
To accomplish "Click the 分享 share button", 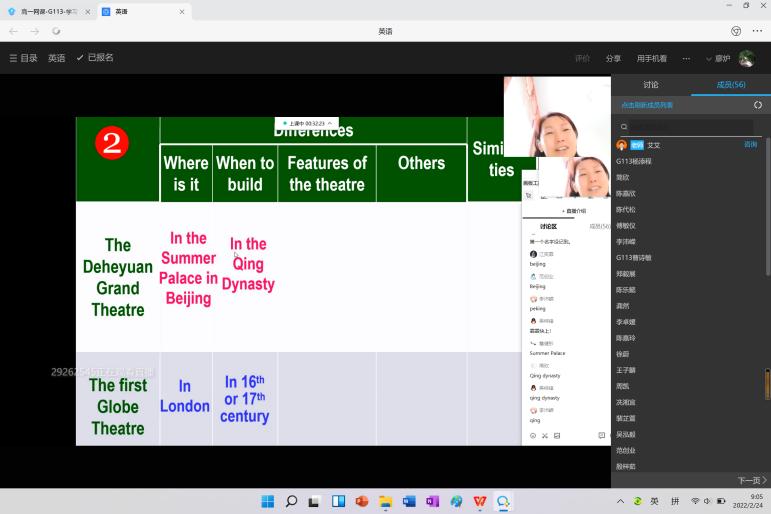I will pos(613,59).
